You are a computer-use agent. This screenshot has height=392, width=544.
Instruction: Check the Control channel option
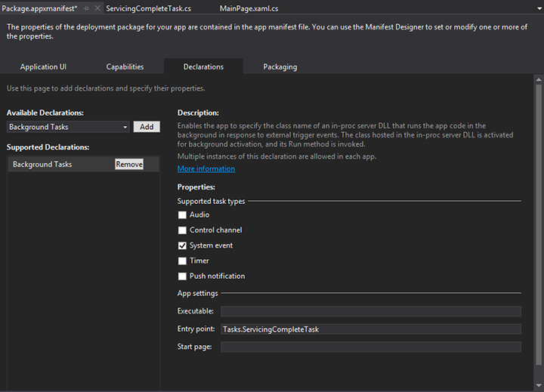tap(182, 230)
